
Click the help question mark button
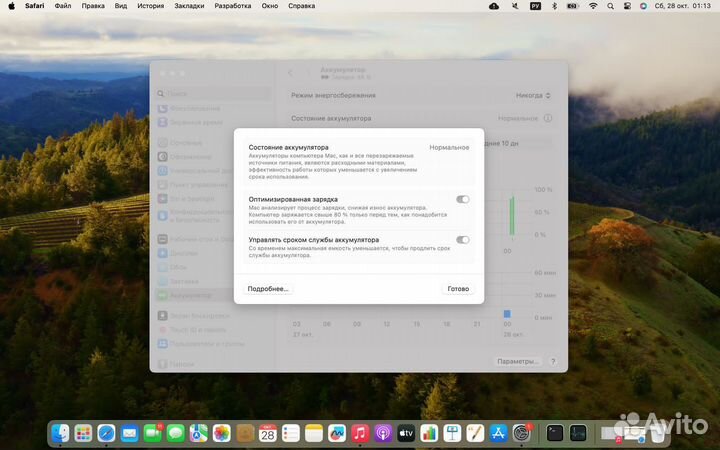tap(553, 361)
